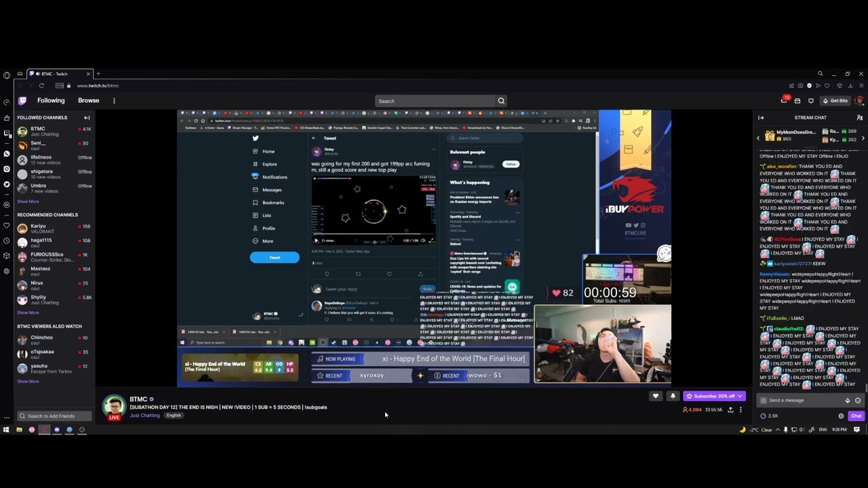Open Opera sidebar bookmarks heart icon
Viewport: 868px width, 488px height.
pos(7,225)
